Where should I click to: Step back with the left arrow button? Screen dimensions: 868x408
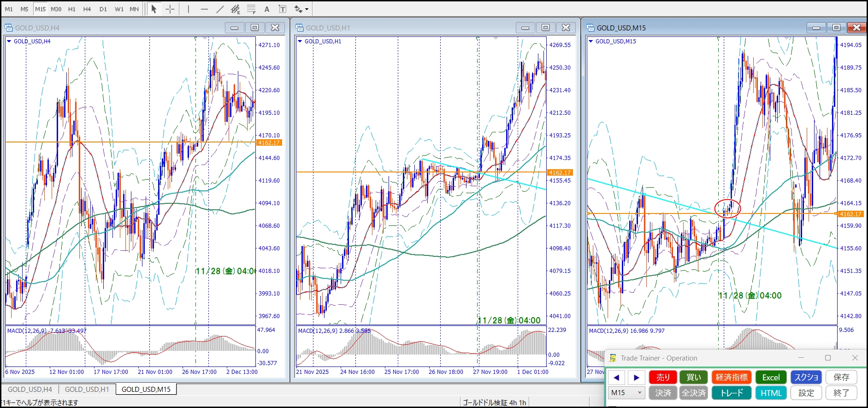(616, 377)
